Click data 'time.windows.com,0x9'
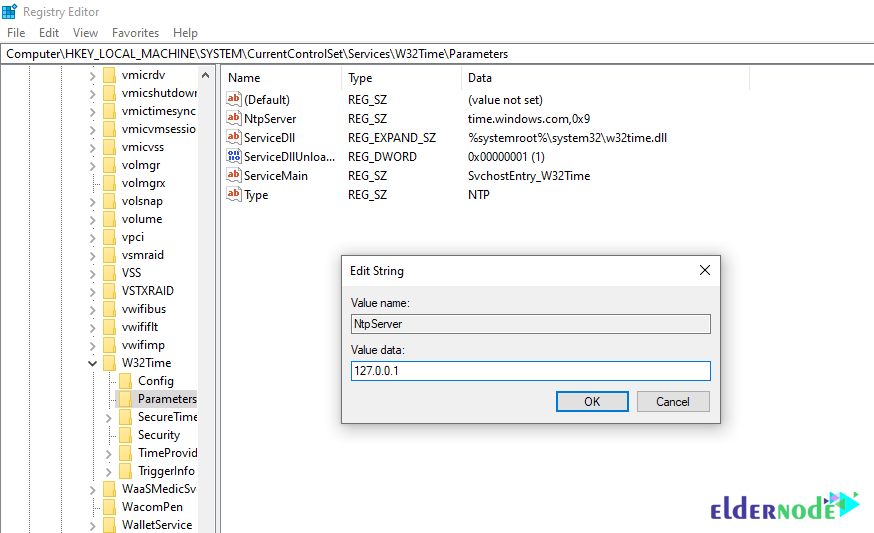 [x=528, y=119]
